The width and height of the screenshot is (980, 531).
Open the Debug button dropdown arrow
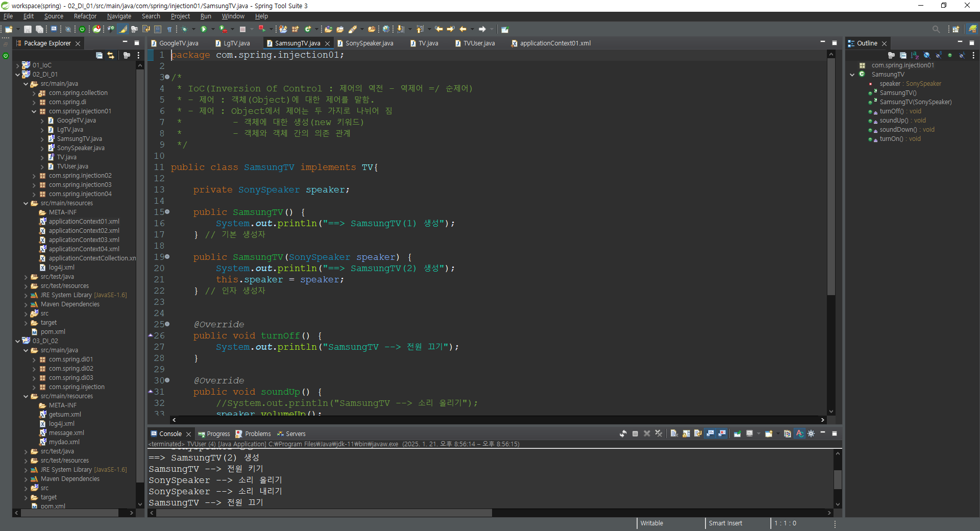(x=192, y=29)
